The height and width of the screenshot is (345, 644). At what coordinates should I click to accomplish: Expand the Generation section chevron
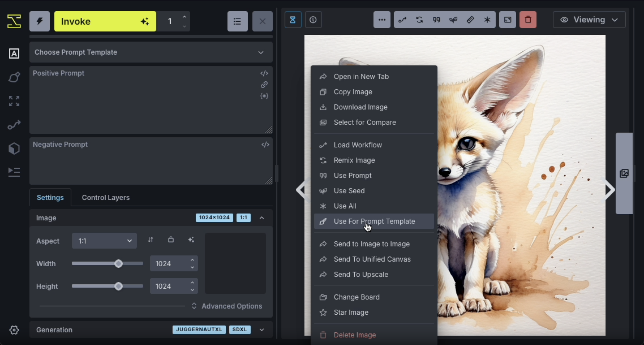[x=261, y=330]
